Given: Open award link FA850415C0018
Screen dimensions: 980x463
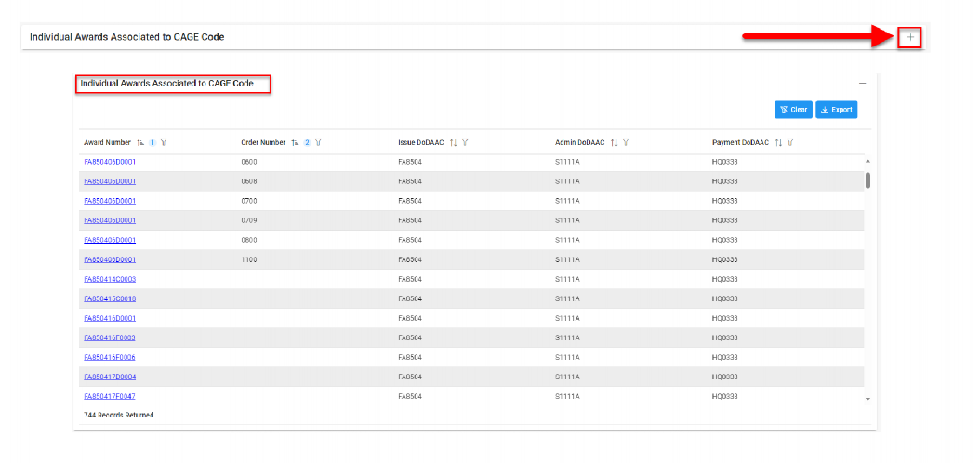Looking at the screenshot, I should click(x=110, y=298).
